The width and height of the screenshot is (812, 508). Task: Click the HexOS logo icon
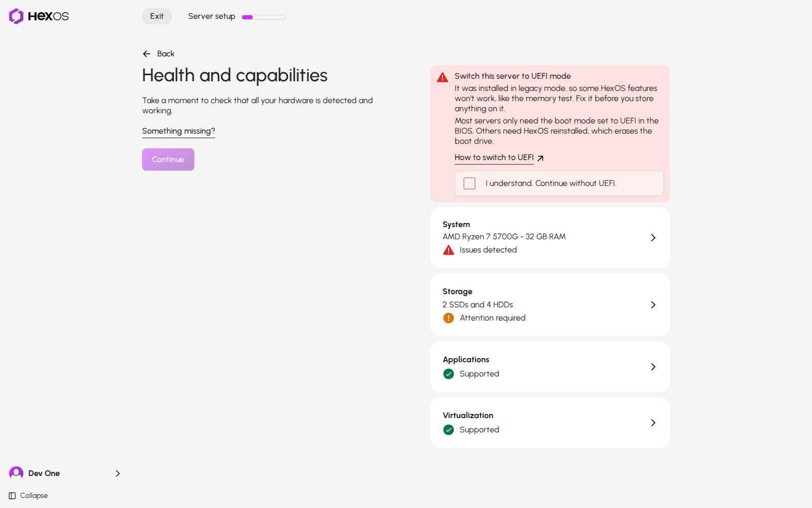click(16, 16)
